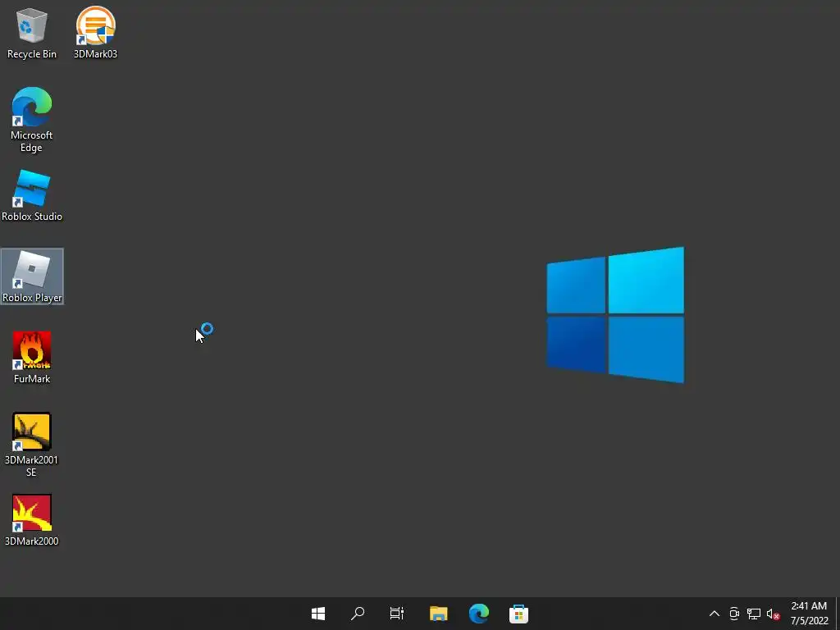Open Microsoft Store from the taskbar
The height and width of the screenshot is (630, 840).
click(x=518, y=614)
